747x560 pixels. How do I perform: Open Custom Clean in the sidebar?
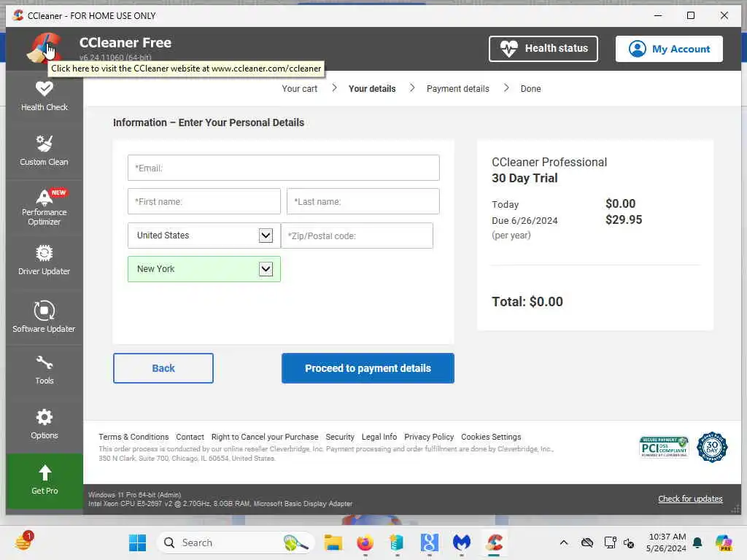click(44, 151)
